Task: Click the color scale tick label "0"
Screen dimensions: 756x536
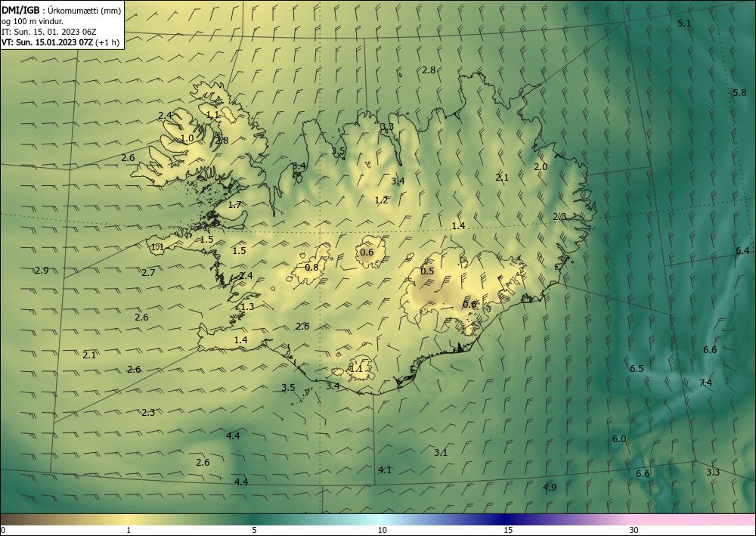Action: coord(3,530)
